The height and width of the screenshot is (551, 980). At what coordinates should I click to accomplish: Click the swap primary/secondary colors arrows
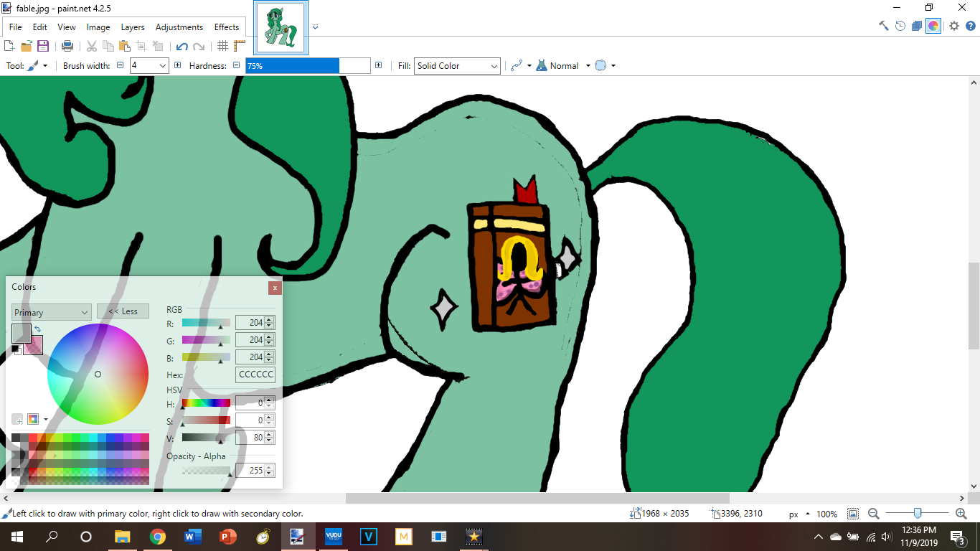point(37,329)
